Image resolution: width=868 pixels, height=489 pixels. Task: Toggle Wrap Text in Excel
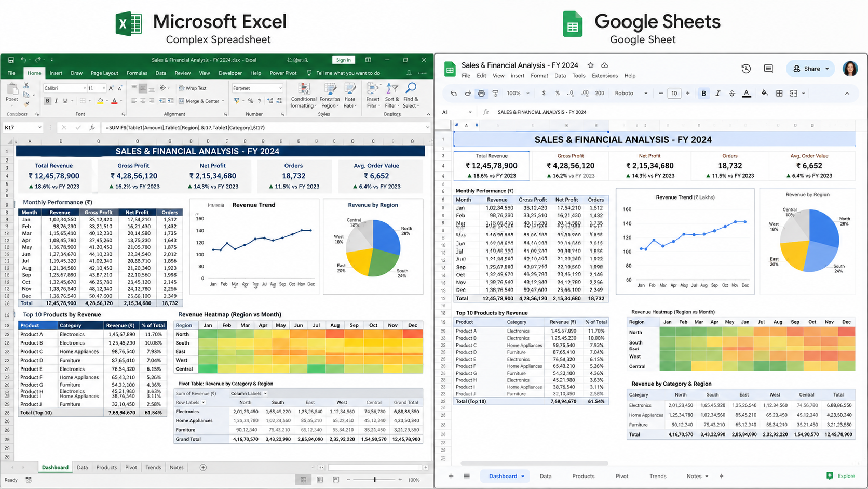pyautogui.click(x=193, y=88)
